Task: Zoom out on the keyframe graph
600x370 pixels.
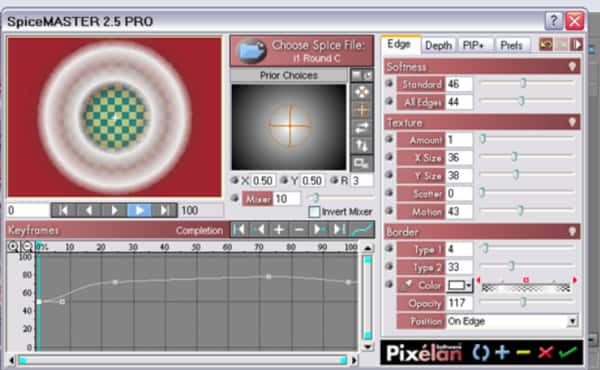Action: pos(27,246)
